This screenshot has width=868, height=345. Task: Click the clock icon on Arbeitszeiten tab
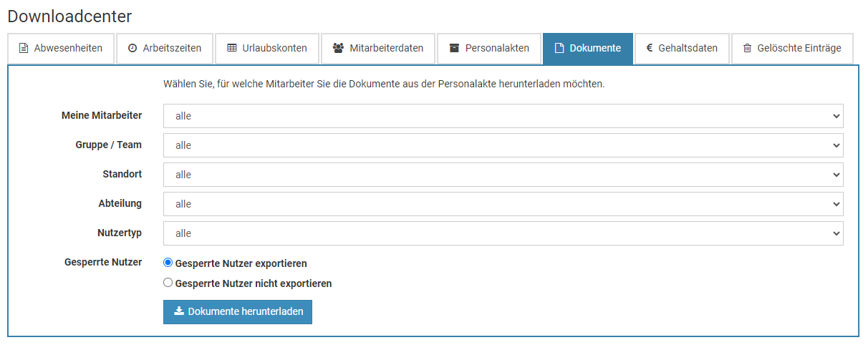pyautogui.click(x=132, y=49)
